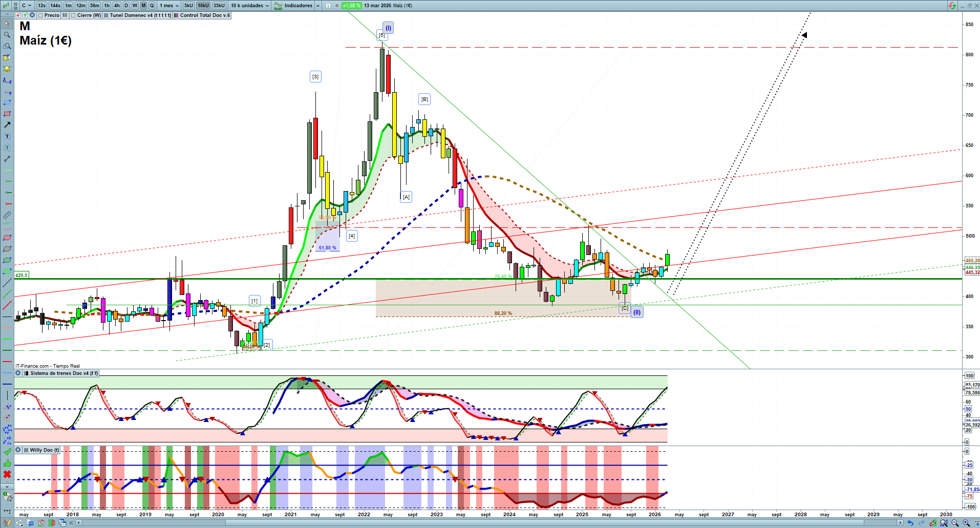Select the magnifier zoom tool in left toolbar
The width and height of the screenshot is (980, 528).
[x=7, y=35]
